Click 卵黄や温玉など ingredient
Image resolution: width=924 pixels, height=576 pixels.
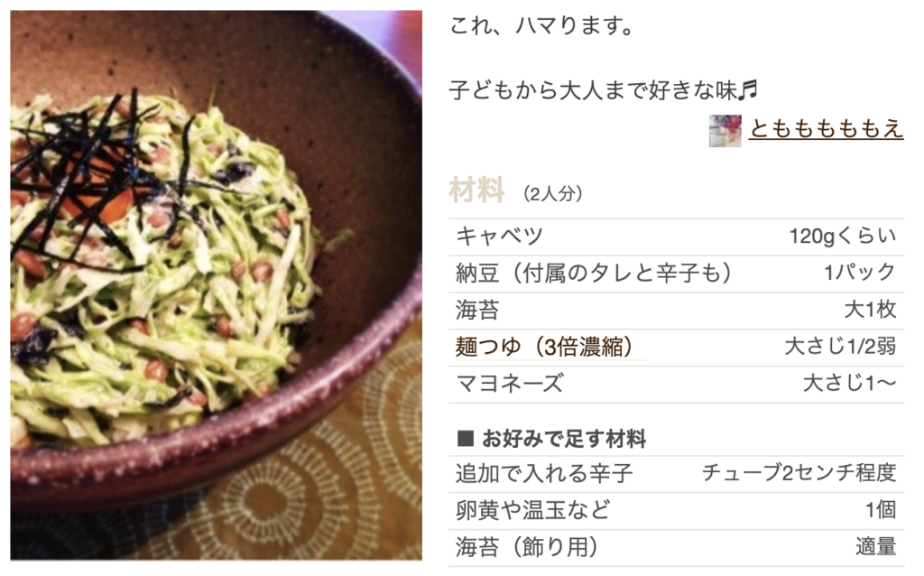(x=532, y=510)
